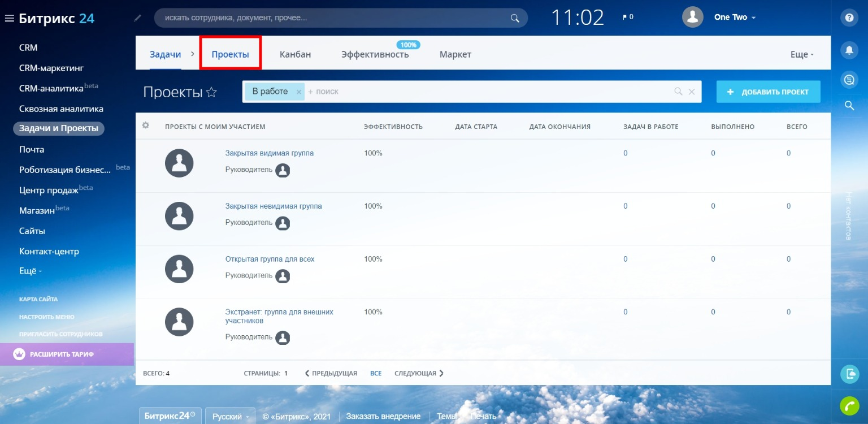Open Центр продаж in the sidebar
Screen dimensions: 868x424
(49, 190)
